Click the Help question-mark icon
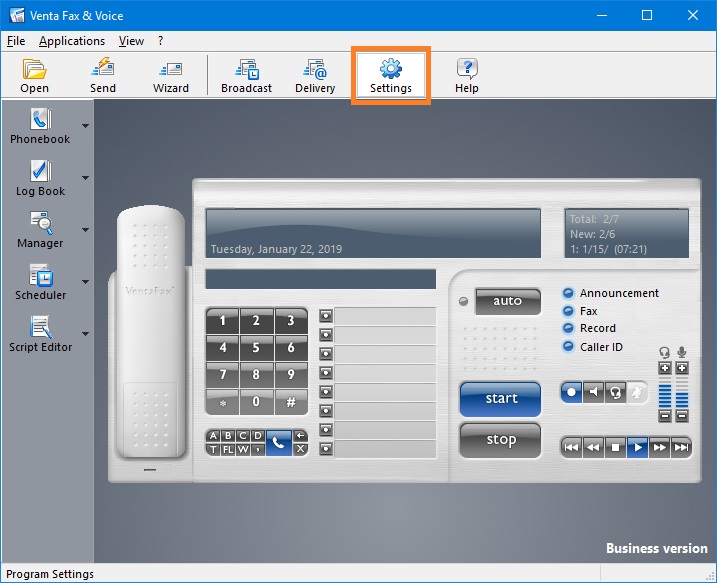 coord(466,75)
